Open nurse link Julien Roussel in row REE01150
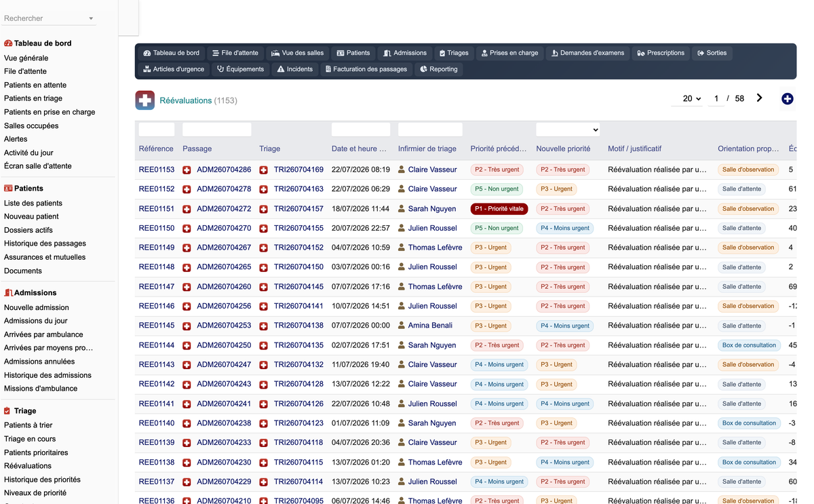The width and height of the screenshot is (814, 504). pos(433,229)
